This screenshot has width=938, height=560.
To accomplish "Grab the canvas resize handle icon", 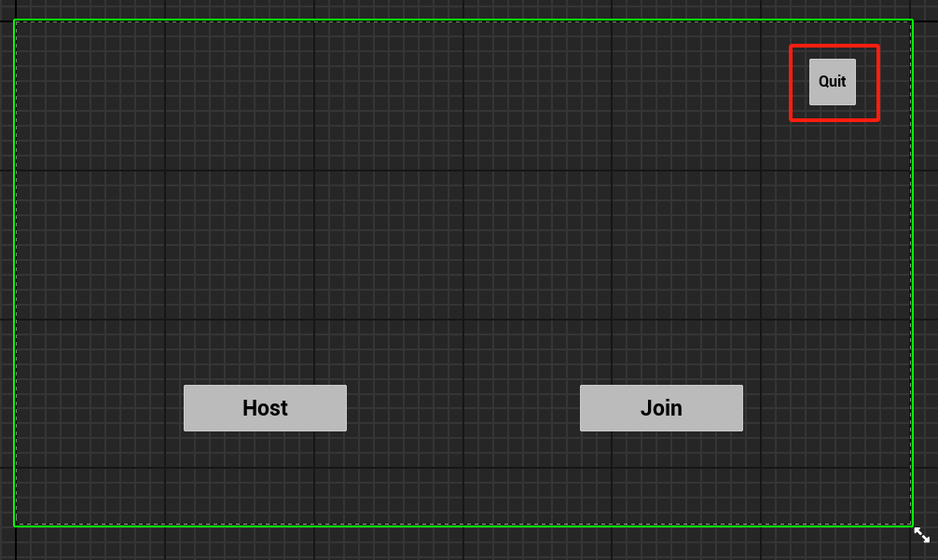I will point(921,535).
